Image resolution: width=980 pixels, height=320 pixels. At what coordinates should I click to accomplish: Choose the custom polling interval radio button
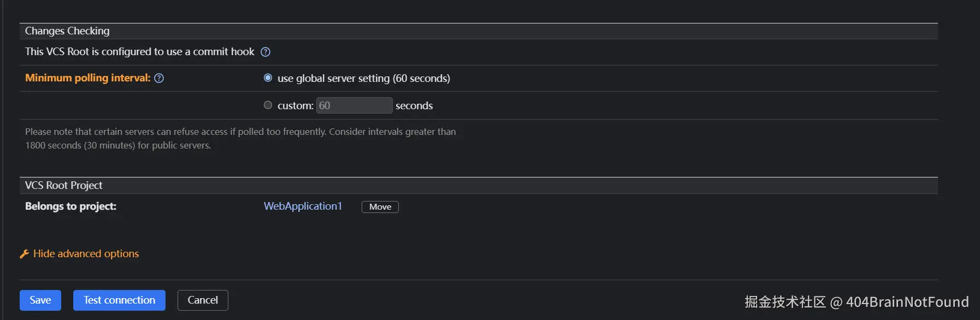tap(268, 105)
